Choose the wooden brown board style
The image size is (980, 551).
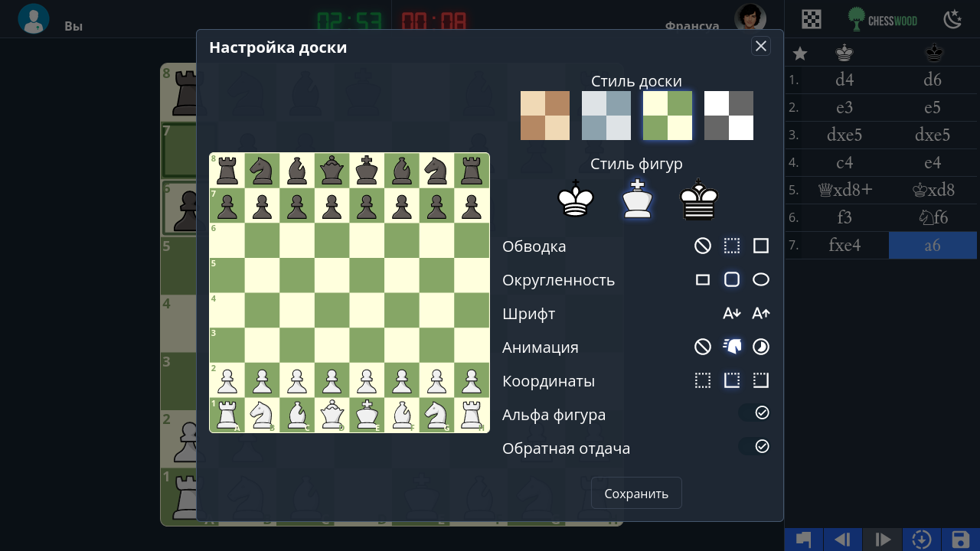pos(544,116)
